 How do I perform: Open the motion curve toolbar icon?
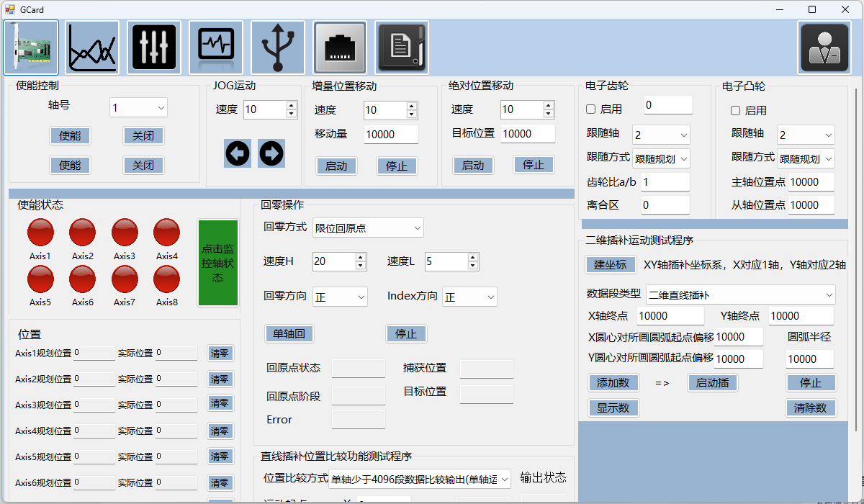(91, 46)
